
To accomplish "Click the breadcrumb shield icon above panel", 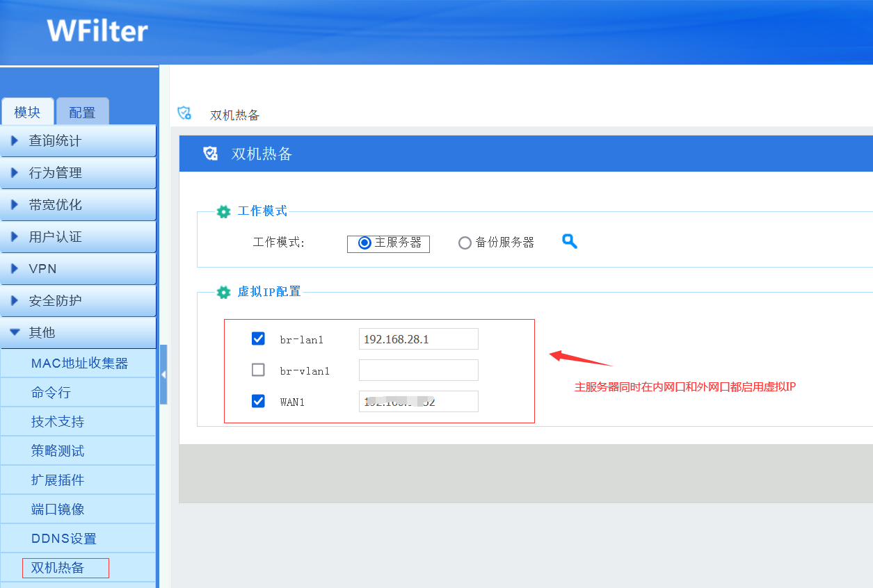I will (184, 113).
